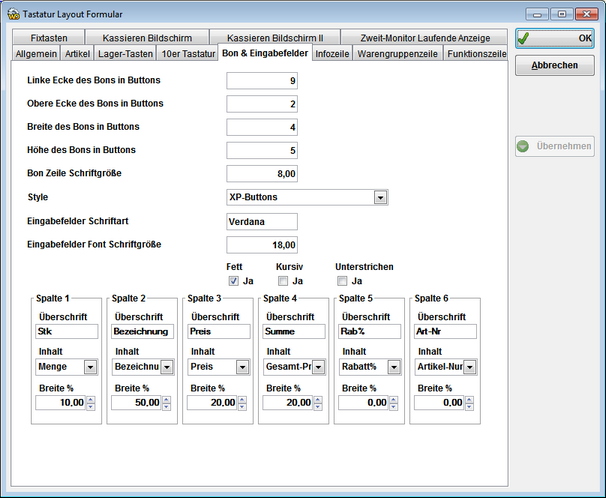Increase Spalte 4 Breite % with up arrow
This screenshot has height=498, width=606.
(x=318, y=399)
